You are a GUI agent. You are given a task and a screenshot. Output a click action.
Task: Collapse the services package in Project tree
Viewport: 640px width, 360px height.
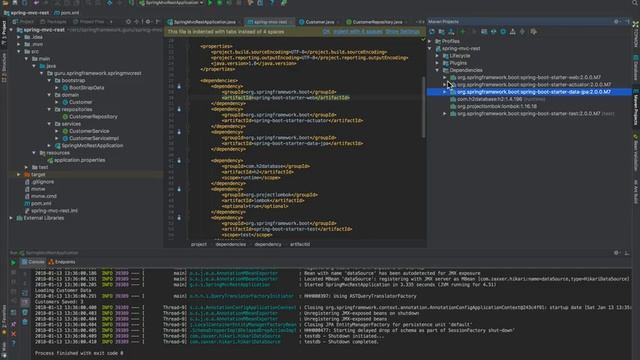click(x=49, y=124)
